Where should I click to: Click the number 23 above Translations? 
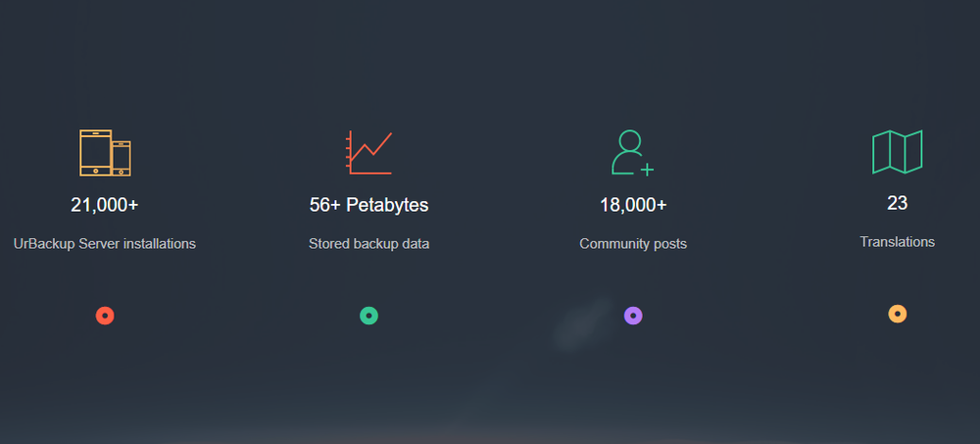[x=897, y=203]
